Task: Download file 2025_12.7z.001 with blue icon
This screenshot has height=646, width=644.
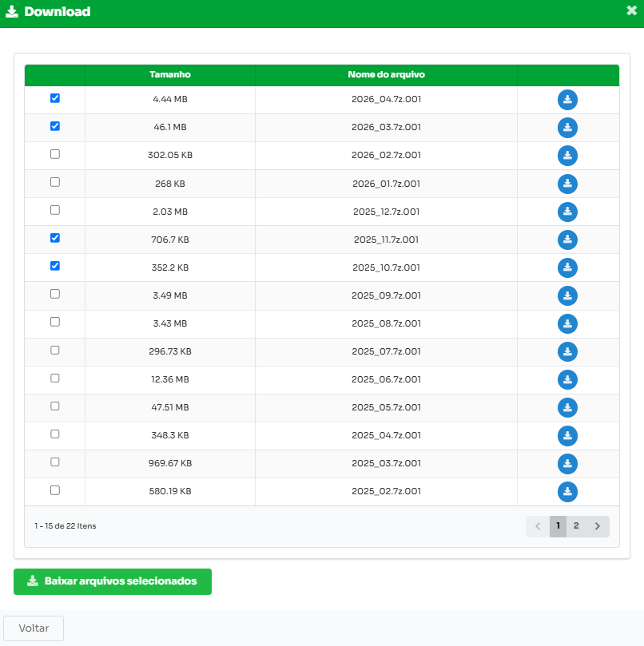Action: click(x=567, y=212)
